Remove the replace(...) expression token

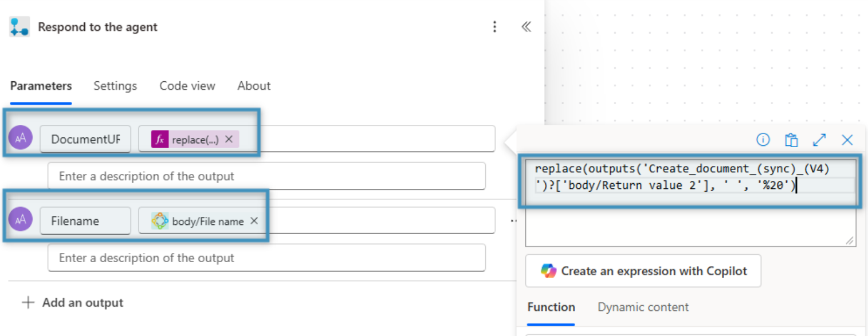(x=229, y=139)
